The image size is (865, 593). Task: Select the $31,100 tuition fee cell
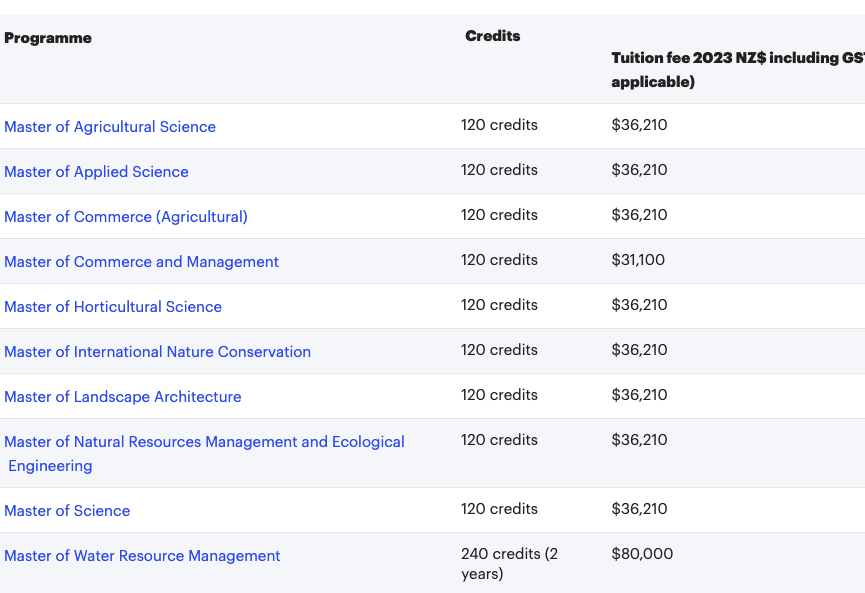point(638,260)
